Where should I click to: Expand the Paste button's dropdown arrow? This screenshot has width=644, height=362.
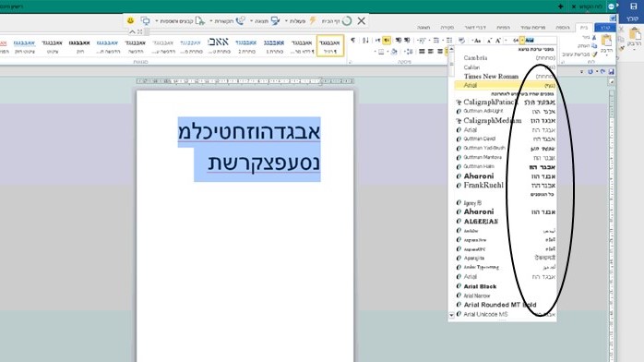coord(607,55)
